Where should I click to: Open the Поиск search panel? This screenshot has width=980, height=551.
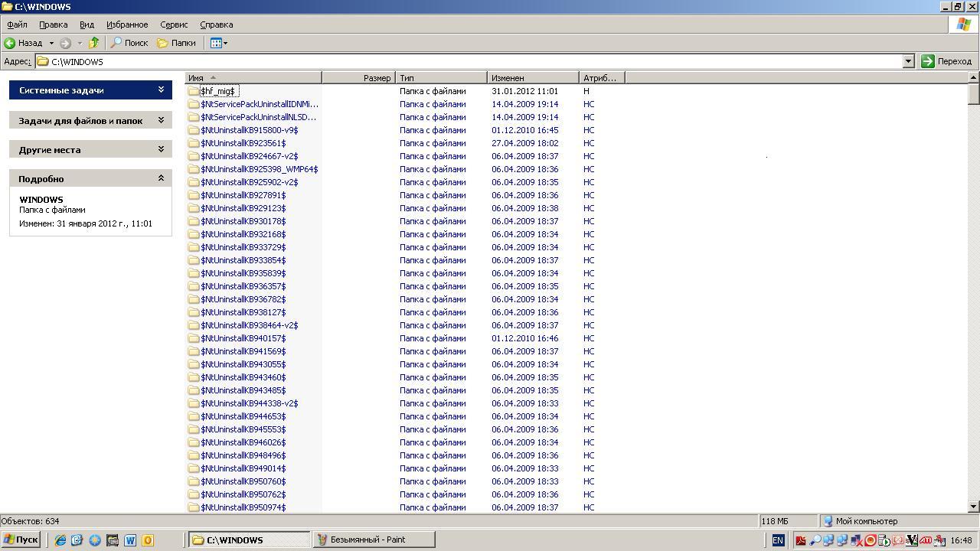pyautogui.click(x=129, y=43)
